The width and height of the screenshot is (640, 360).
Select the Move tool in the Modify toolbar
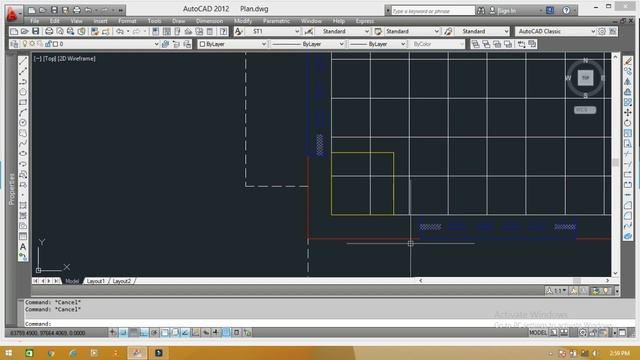pos(628,112)
